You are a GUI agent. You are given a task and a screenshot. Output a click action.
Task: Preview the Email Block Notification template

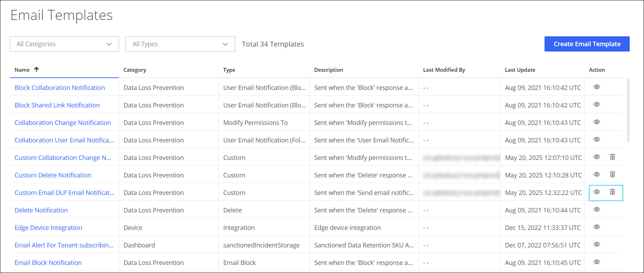(x=597, y=262)
